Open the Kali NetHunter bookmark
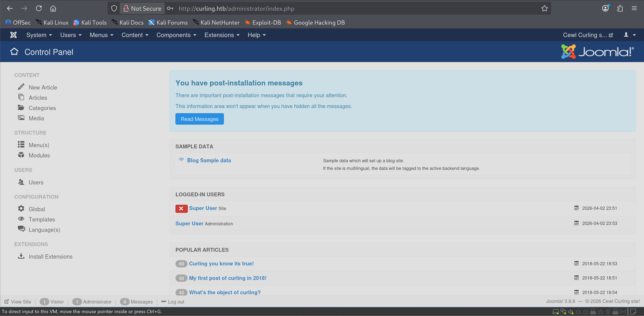Viewport: 644px width, 316px height. pos(216,23)
